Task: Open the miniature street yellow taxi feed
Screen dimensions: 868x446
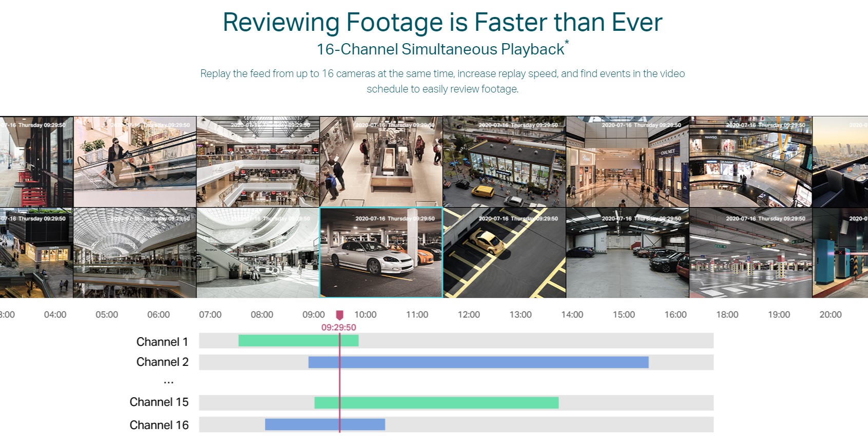Action: (x=504, y=161)
